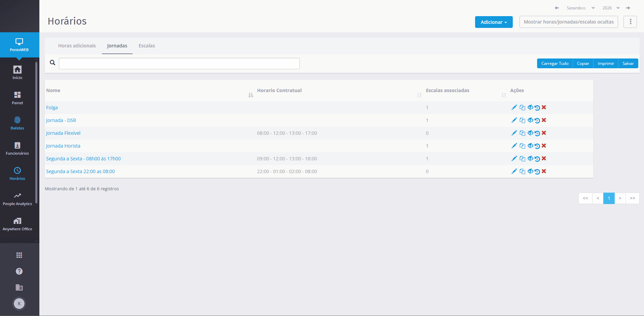Switch to Escalas tab
Image resolution: width=644 pixels, height=316 pixels.
tap(147, 46)
